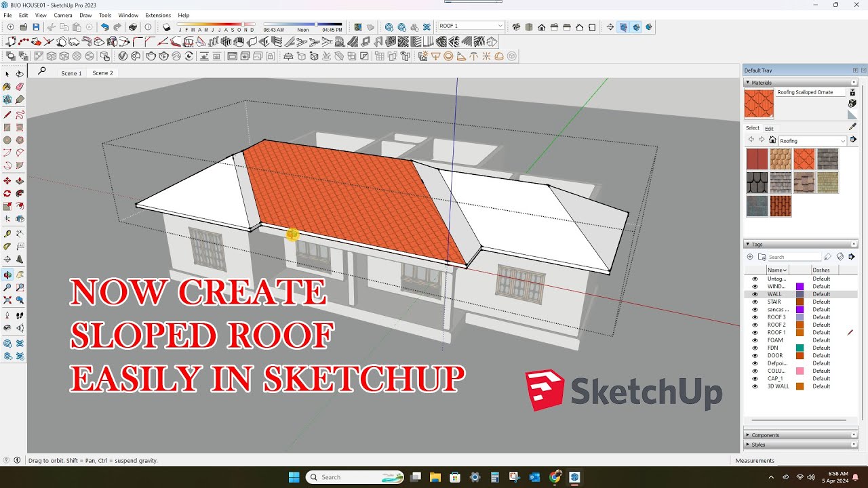Image resolution: width=868 pixels, height=488 pixels.
Task: Collapse the Materials panel
Action: tap(801, 83)
